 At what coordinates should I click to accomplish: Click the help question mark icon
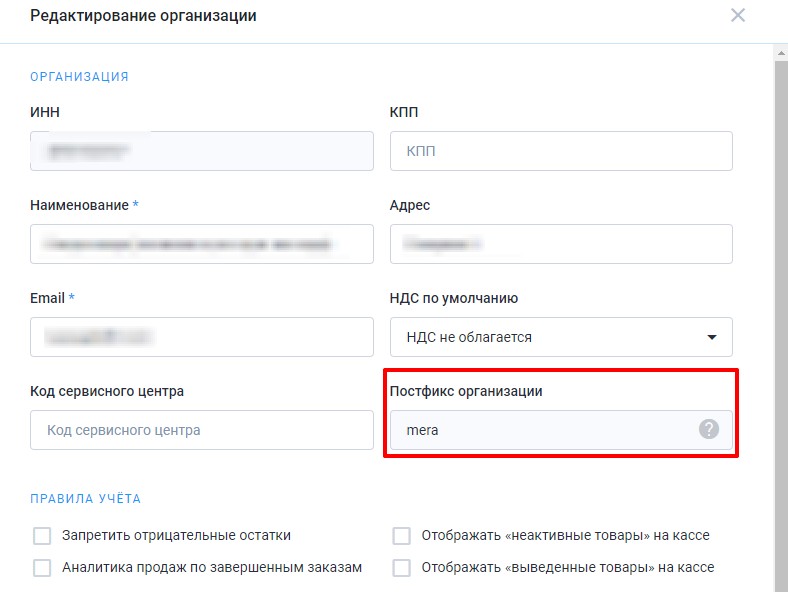[708, 429]
